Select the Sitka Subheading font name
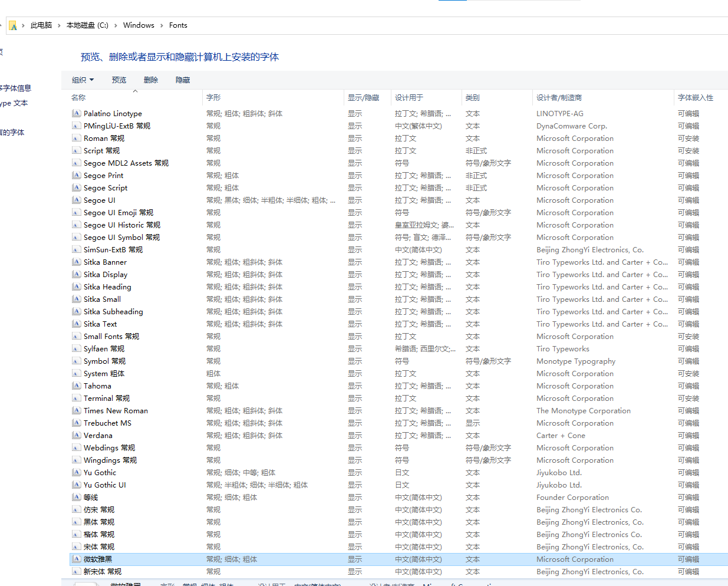The height and width of the screenshot is (586, 728). pyautogui.click(x=113, y=311)
